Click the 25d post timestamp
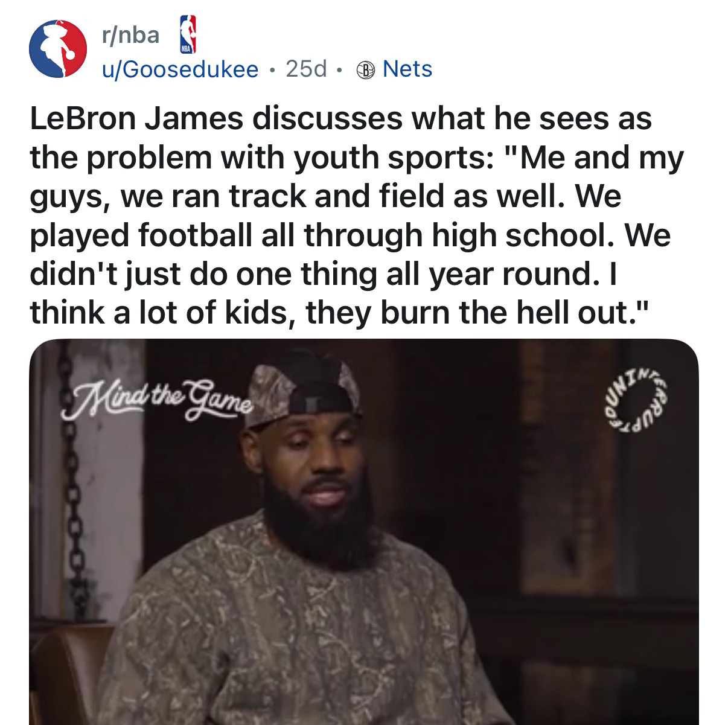Image resolution: width=728 pixels, height=725 pixels. (x=305, y=69)
